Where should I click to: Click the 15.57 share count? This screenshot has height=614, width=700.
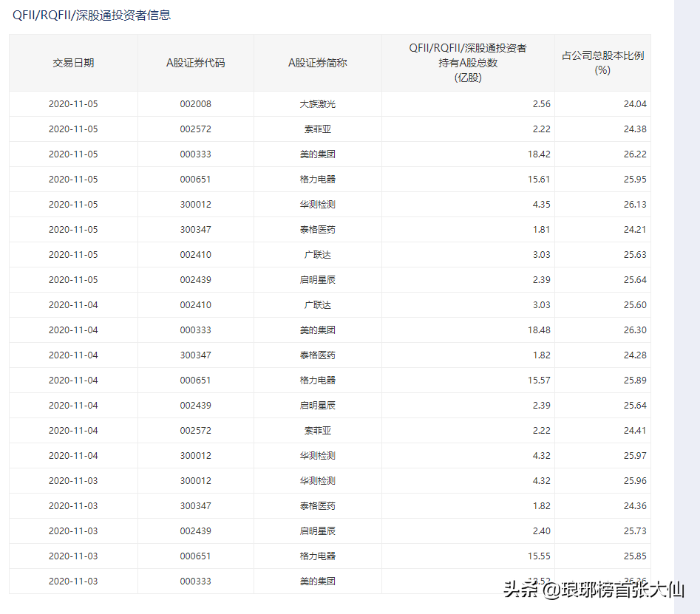pos(539,381)
